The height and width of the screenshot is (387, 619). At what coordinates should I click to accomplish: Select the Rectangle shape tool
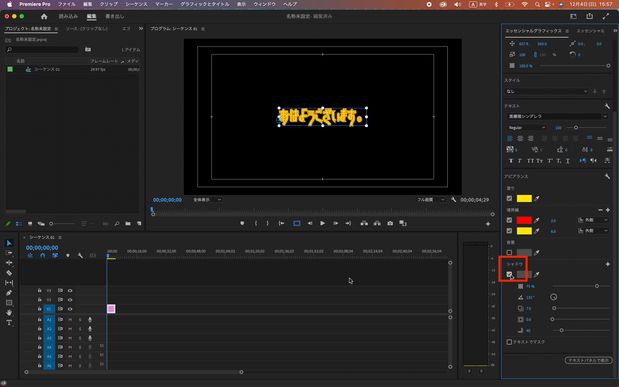coord(9,303)
